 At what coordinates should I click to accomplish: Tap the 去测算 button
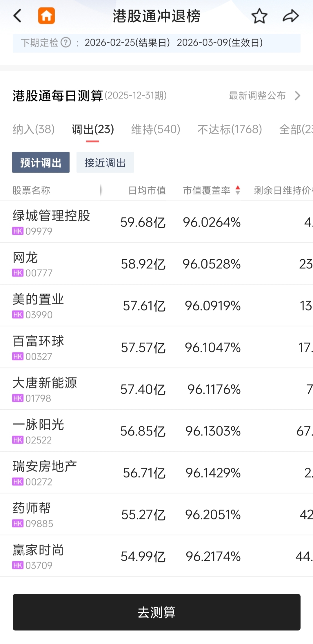coord(156,612)
